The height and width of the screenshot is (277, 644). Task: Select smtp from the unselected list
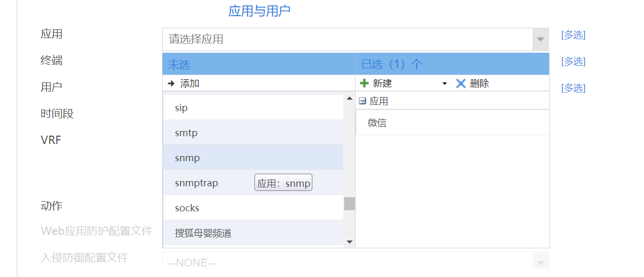click(186, 133)
